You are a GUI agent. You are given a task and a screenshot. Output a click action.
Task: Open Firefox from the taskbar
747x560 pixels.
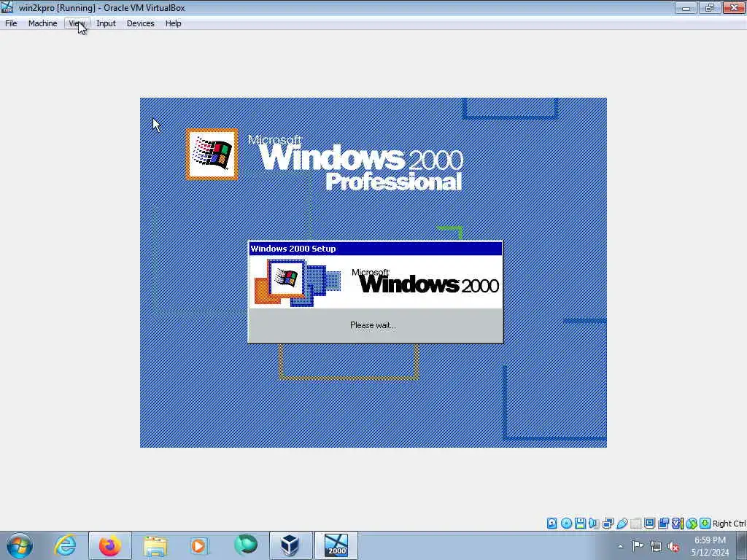pyautogui.click(x=110, y=545)
